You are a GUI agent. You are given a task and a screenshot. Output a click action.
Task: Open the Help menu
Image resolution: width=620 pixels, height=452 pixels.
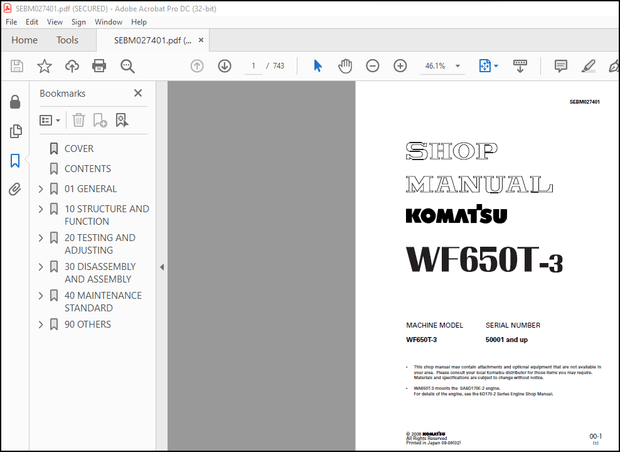point(139,22)
